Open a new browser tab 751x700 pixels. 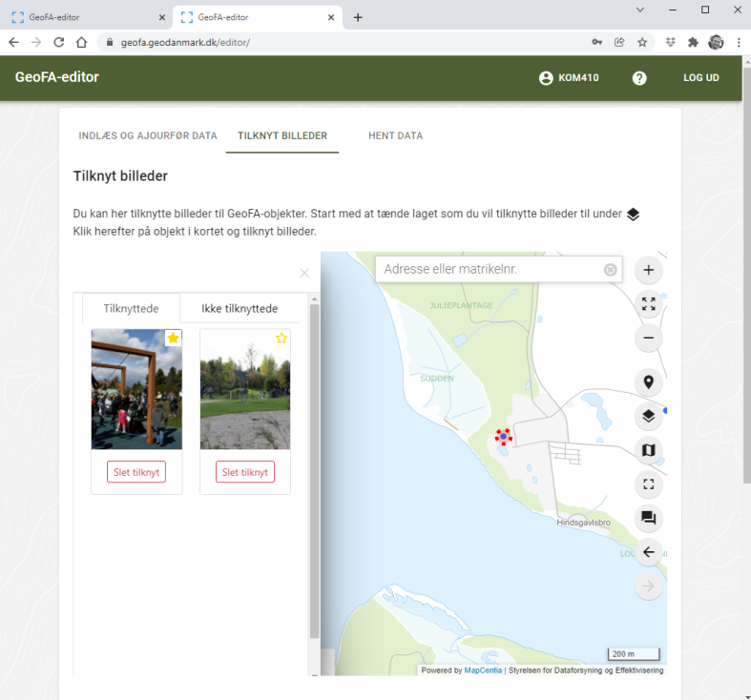(x=358, y=17)
